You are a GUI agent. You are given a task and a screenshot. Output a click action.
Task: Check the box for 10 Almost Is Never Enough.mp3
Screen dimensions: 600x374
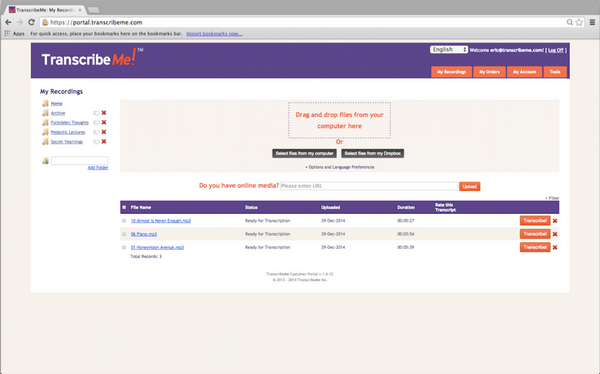coord(124,220)
